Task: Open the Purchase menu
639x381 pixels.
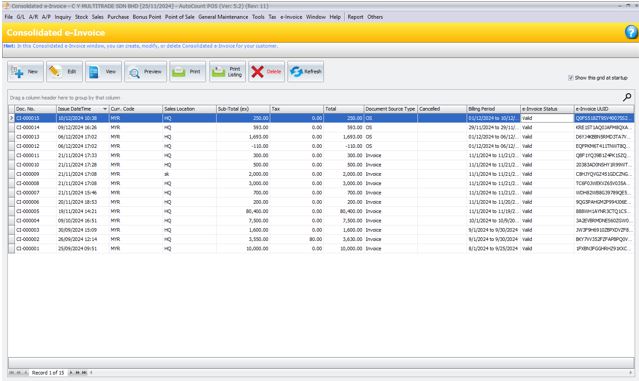Action: pos(118,17)
